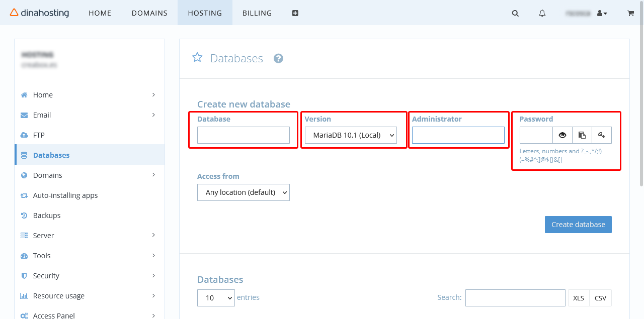
Task: Click the plus icon next to Billing
Action: point(295,13)
